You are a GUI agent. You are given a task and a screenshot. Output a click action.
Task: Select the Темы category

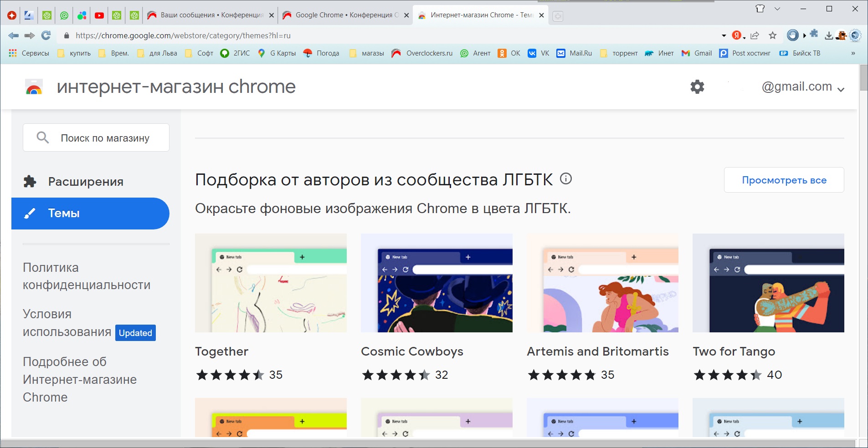pos(90,214)
